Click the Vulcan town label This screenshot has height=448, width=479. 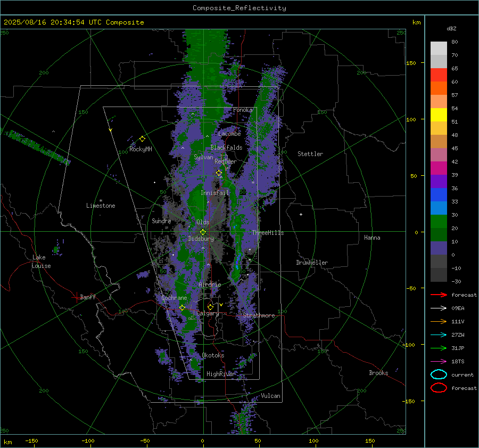click(270, 396)
